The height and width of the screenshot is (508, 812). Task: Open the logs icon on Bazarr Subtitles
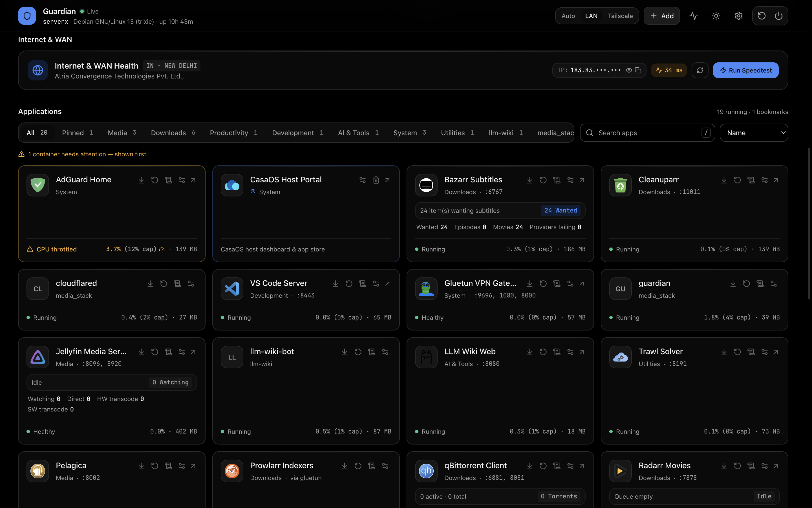557,180
